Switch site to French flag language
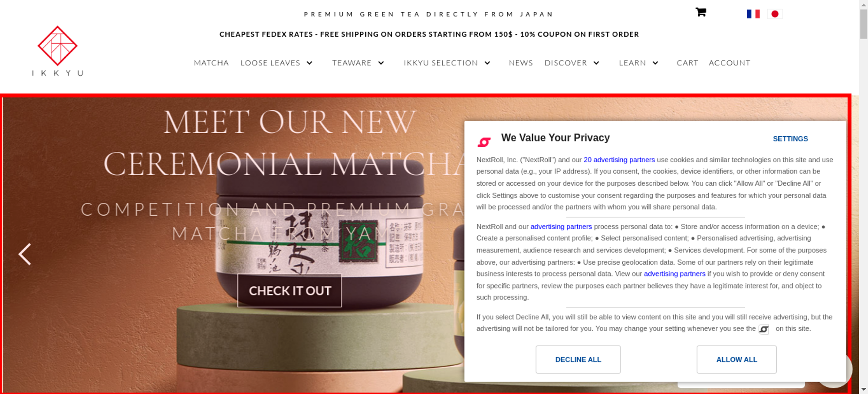This screenshot has width=868, height=394. click(753, 14)
